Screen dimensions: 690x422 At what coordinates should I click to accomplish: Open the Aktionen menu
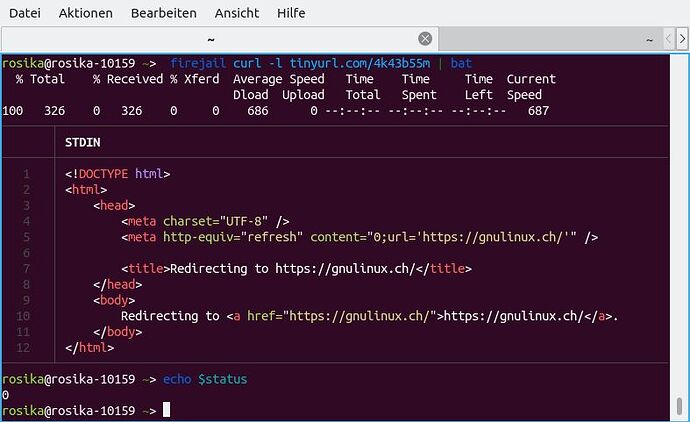click(x=86, y=13)
